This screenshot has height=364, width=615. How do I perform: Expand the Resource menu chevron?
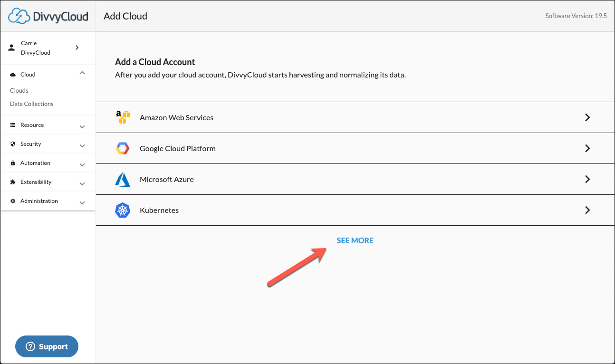(x=82, y=127)
